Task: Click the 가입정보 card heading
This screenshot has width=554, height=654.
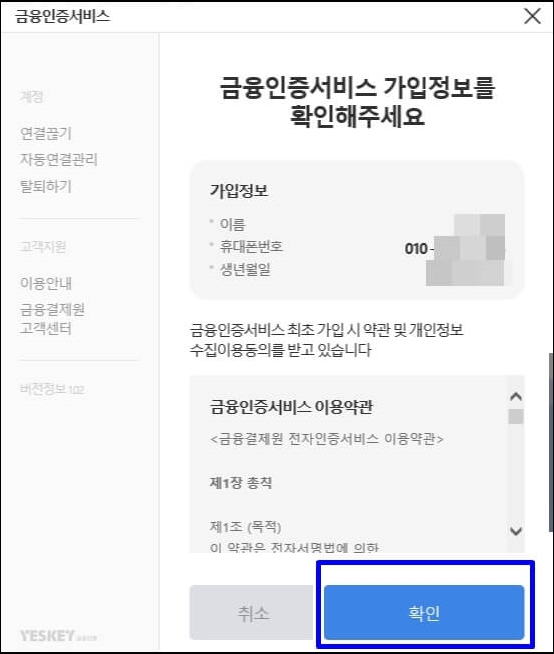Action: pos(239,191)
